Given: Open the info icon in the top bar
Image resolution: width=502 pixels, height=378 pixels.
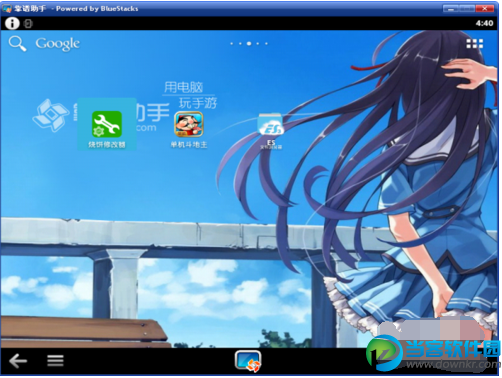Looking at the screenshot, I should coord(12,23).
